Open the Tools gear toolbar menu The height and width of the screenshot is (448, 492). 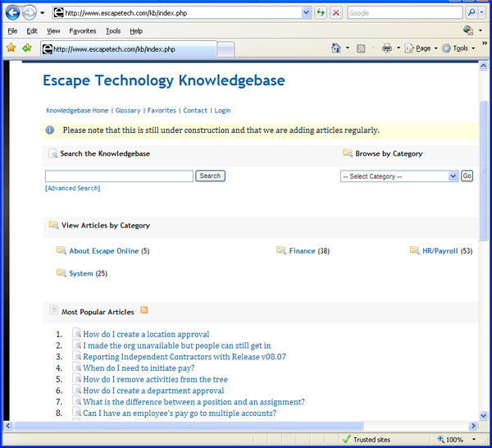pyautogui.click(x=458, y=48)
